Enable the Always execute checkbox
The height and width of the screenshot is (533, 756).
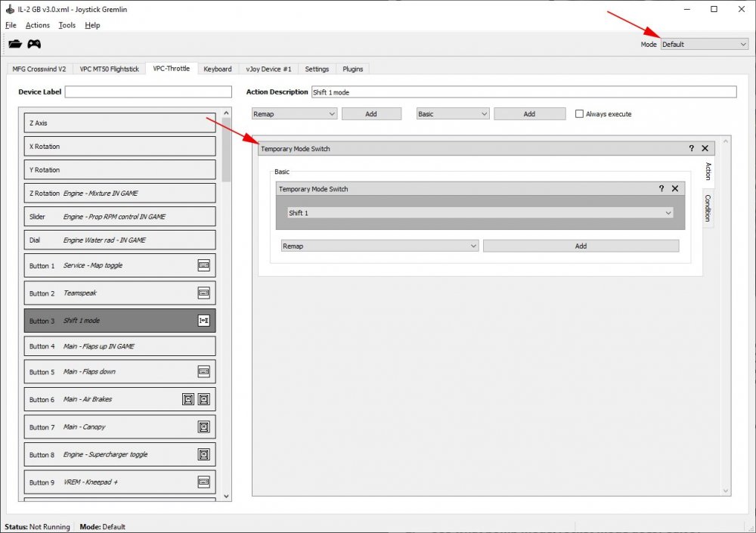pos(580,114)
